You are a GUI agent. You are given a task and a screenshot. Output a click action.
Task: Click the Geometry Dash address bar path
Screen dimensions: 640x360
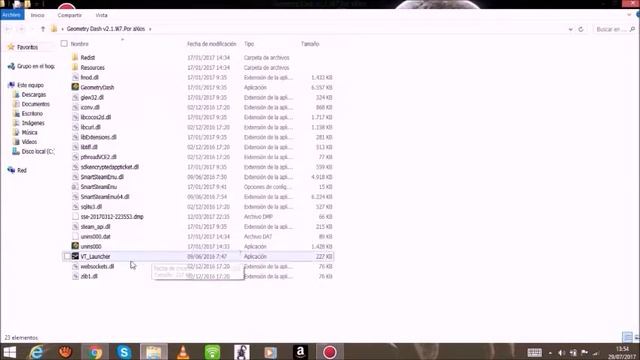(x=106, y=29)
